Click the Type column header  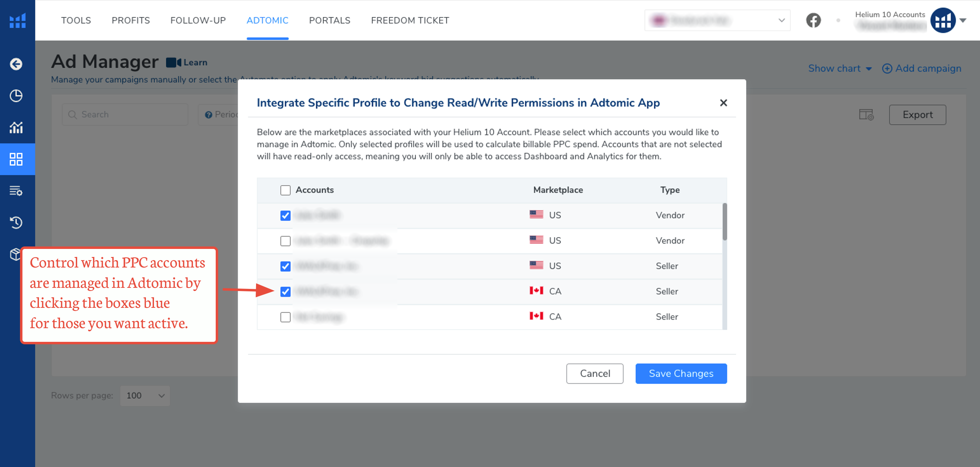[x=670, y=190]
